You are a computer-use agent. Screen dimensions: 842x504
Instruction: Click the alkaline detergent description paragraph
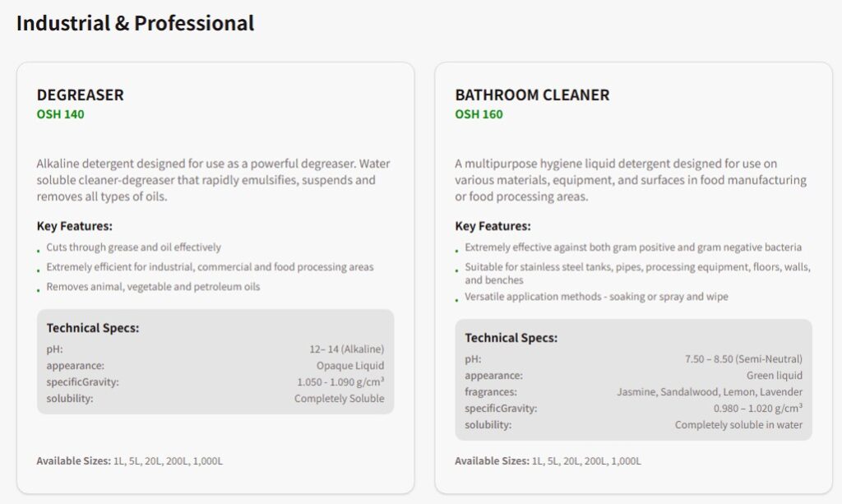213,179
